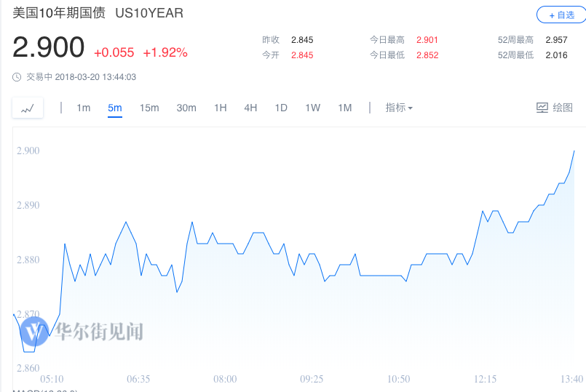Click the 美国10年期国债 title
The width and height of the screenshot is (586, 392).
(60, 13)
